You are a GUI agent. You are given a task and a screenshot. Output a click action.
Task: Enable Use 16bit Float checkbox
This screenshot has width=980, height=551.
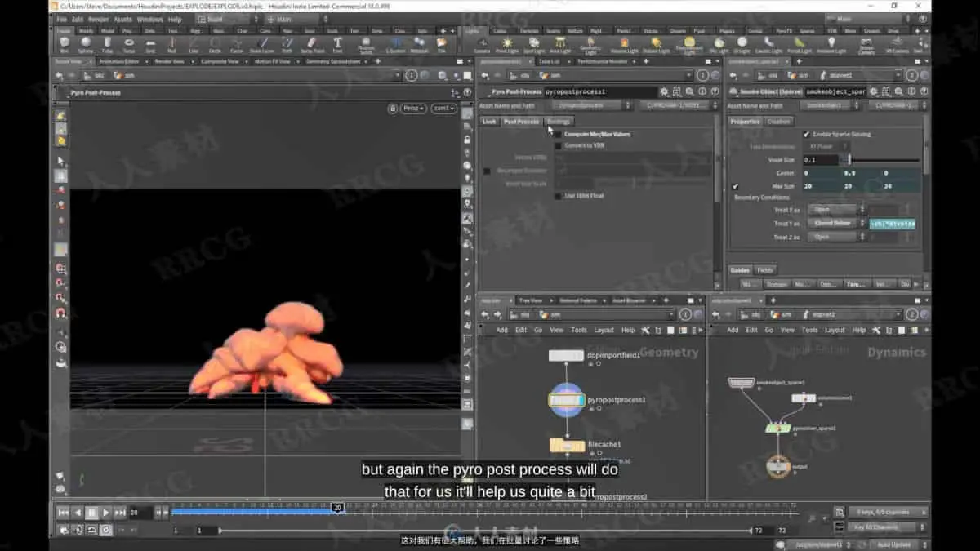559,196
